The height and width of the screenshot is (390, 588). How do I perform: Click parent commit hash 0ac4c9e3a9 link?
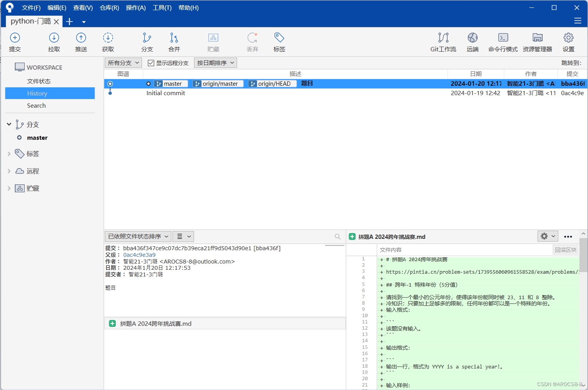(139, 255)
